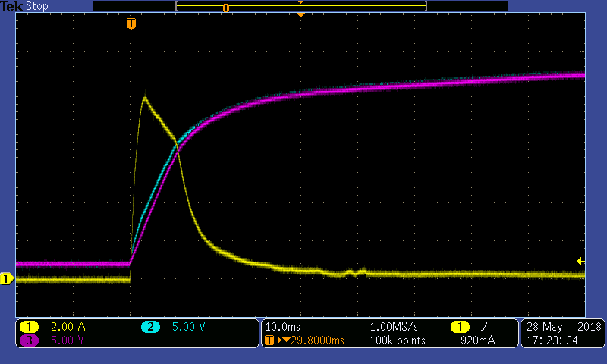Click the 28 May 2018 date readout

pos(564,327)
